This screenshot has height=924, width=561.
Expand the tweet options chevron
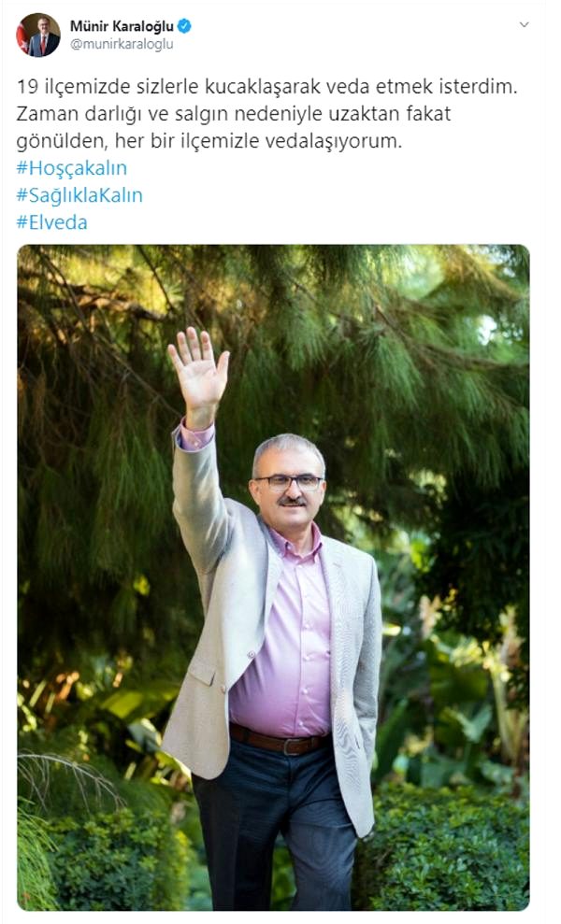(524, 24)
